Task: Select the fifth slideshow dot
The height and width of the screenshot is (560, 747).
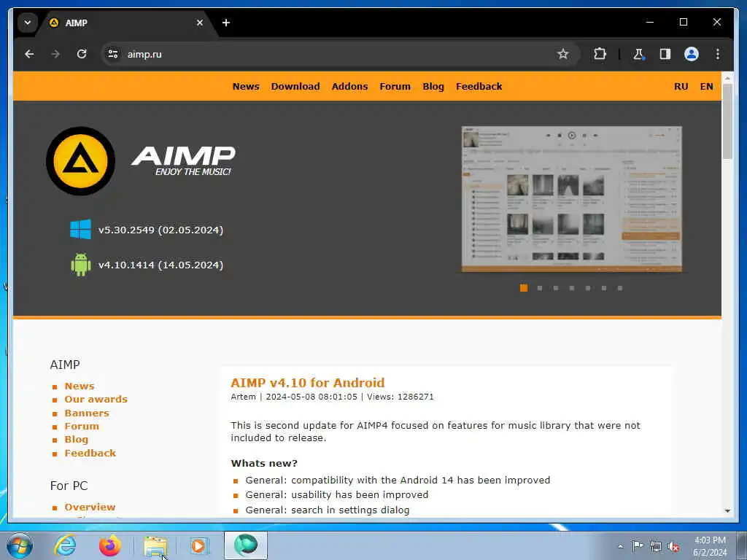Action: (x=588, y=288)
